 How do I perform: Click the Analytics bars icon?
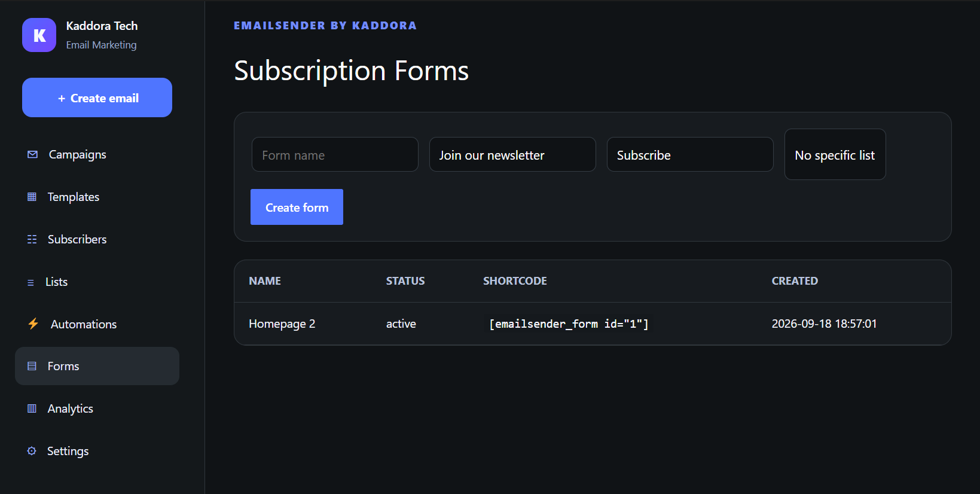(32, 408)
